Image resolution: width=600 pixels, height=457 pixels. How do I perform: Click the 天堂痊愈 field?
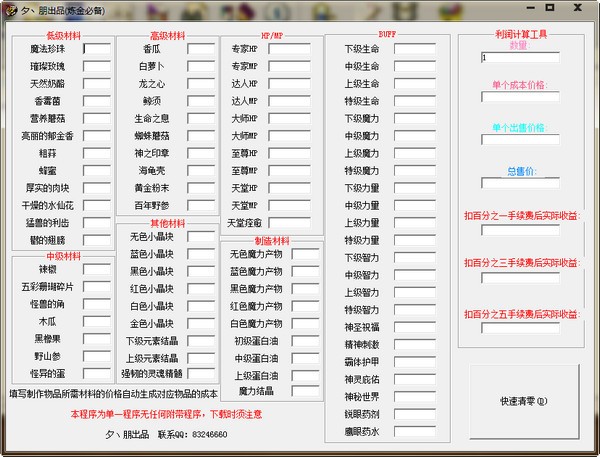coord(289,223)
